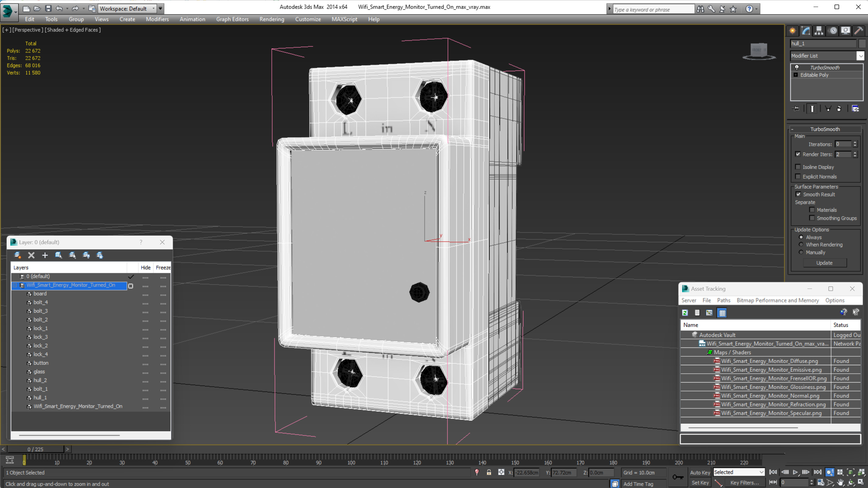The height and width of the screenshot is (488, 868).
Task: Open the Hierarchy command panel tab
Action: tap(819, 31)
